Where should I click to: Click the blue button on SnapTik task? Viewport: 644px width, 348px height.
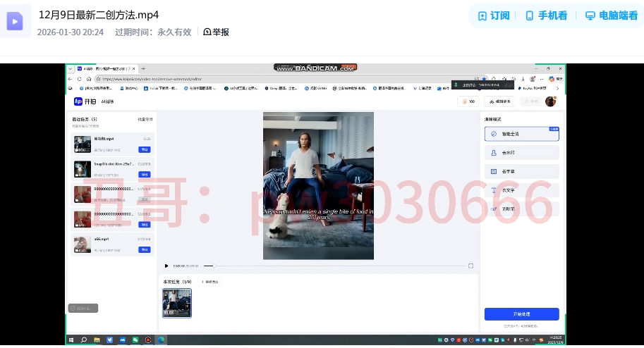tap(145, 175)
